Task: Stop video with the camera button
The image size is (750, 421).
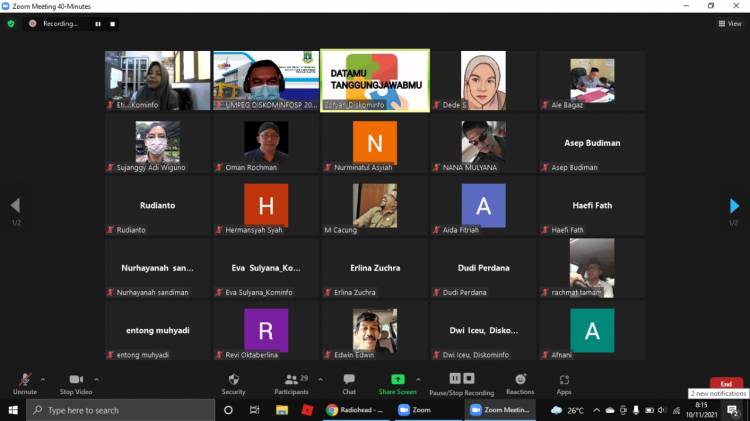Action: tap(75, 380)
